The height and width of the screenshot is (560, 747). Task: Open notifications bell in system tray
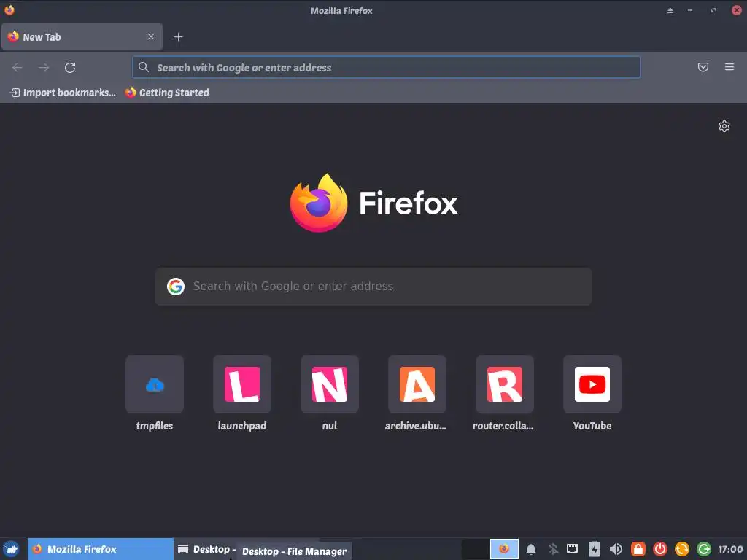pos(531,550)
